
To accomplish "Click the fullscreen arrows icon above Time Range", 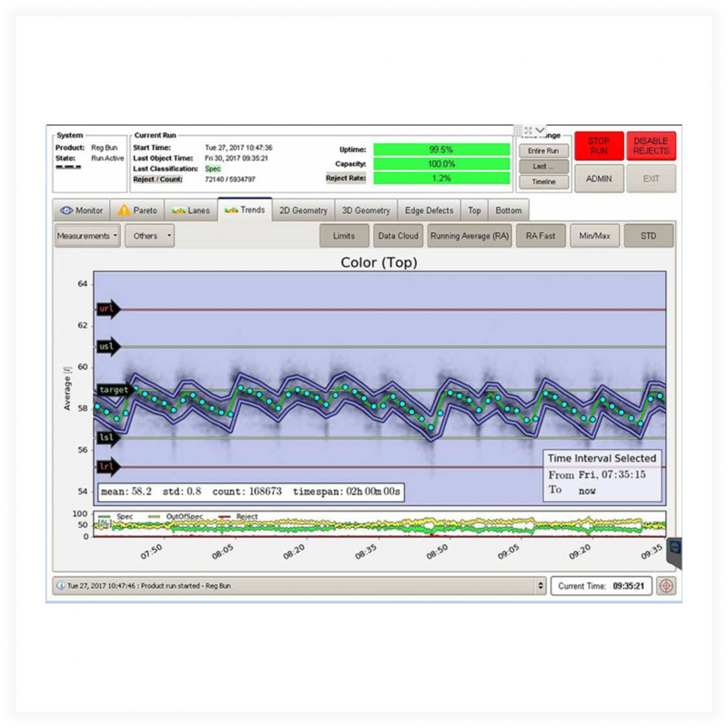I will (528, 130).
